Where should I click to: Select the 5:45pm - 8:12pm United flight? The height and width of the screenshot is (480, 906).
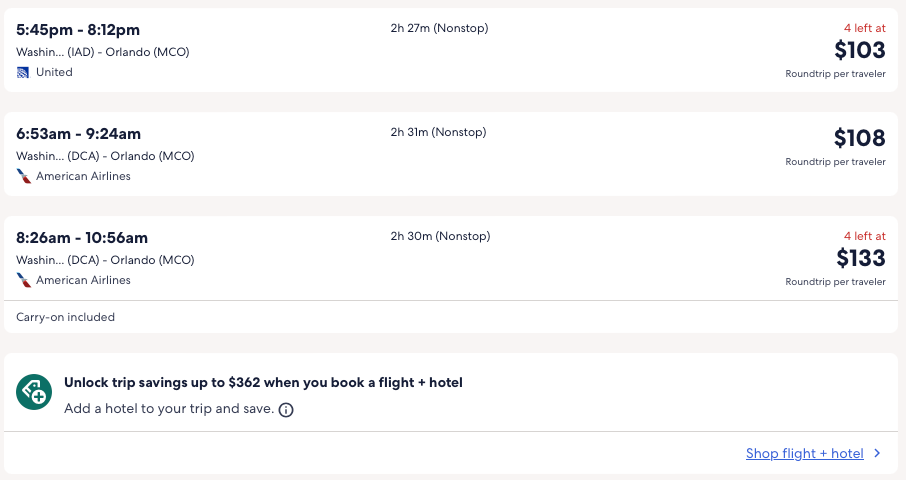point(78,30)
